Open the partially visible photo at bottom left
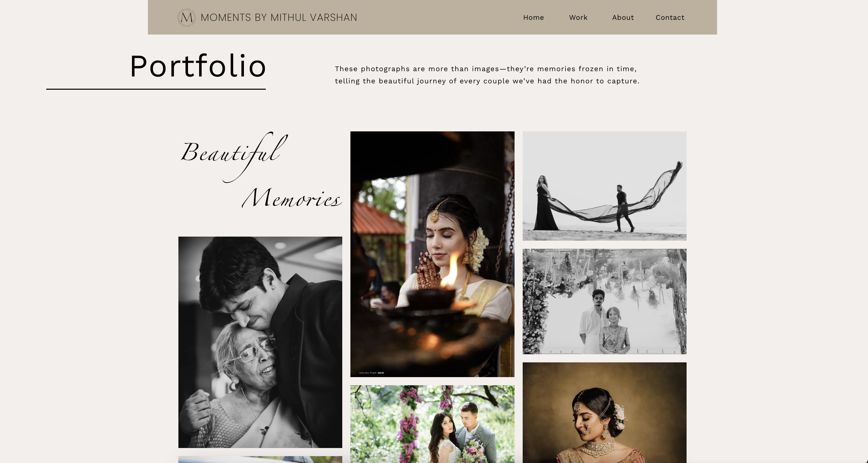Image resolution: width=868 pixels, height=463 pixels. [x=260, y=460]
